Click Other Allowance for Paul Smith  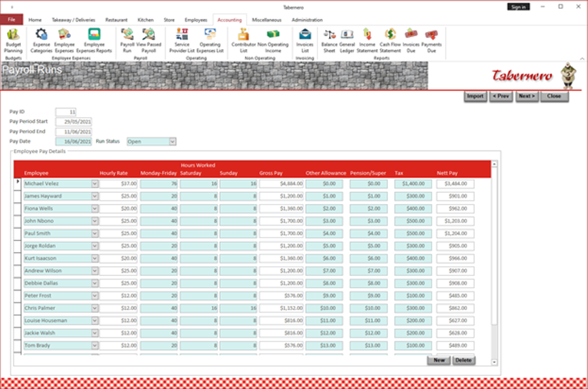(x=324, y=233)
